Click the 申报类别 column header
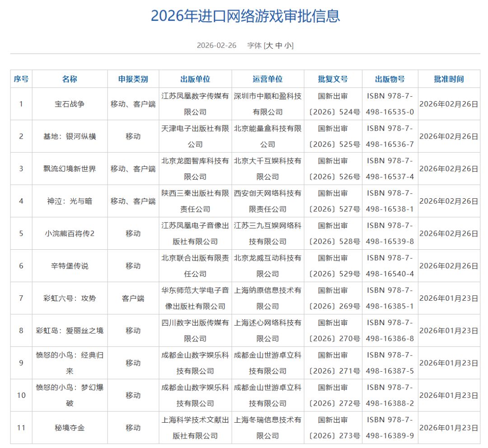The height and width of the screenshot is (448, 488). (133, 79)
